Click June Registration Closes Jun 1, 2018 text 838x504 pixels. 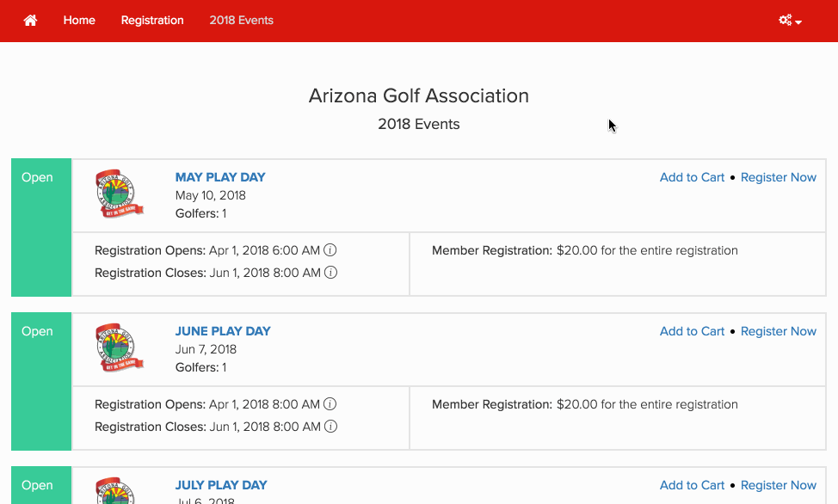pyautogui.click(x=207, y=427)
